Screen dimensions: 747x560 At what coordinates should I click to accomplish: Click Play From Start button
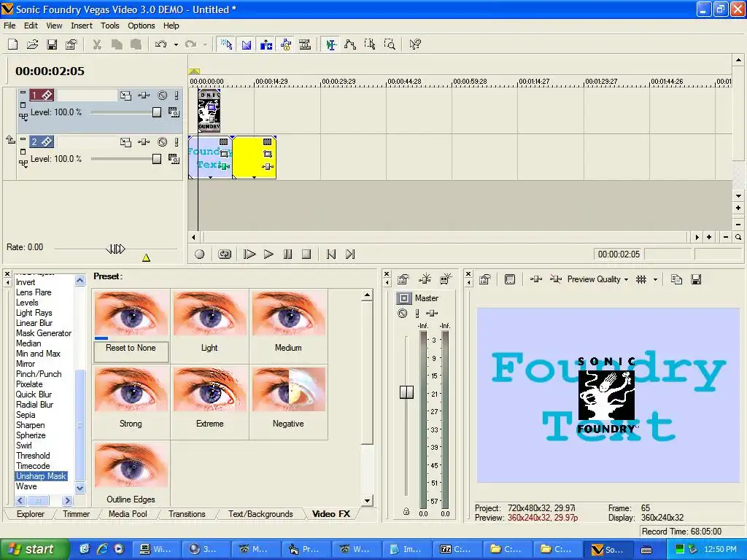249,254
